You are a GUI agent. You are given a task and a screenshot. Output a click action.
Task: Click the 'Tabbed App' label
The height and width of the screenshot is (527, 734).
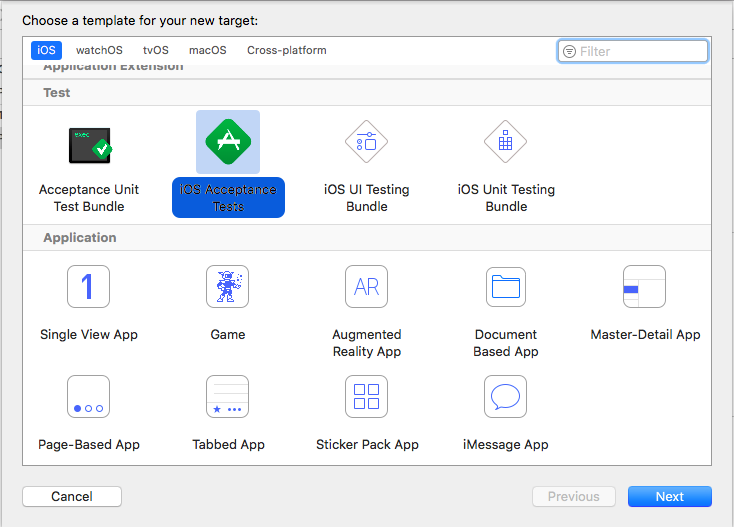point(228,444)
